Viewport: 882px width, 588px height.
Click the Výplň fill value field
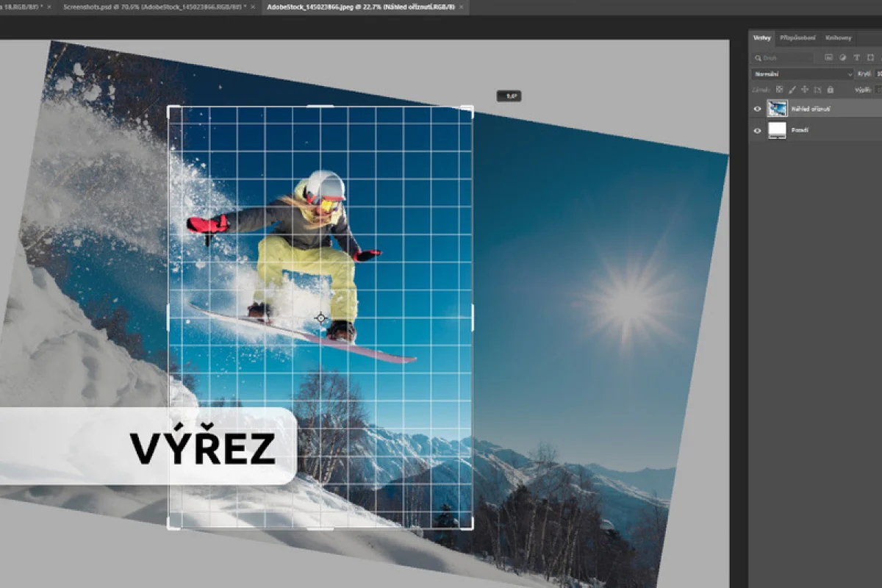(x=879, y=90)
